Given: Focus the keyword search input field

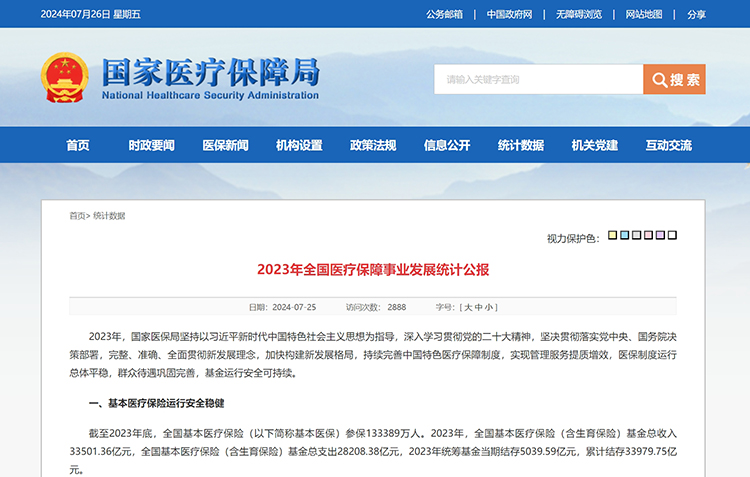Looking at the screenshot, I should (x=539, y=79).
